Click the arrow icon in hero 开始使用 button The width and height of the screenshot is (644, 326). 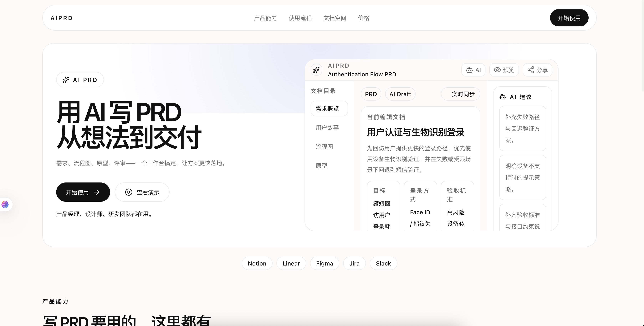[x=96, y=192]
